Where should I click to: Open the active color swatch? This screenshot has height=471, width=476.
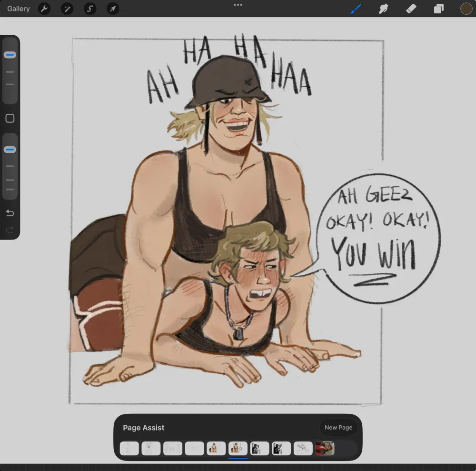click(466, 9)
